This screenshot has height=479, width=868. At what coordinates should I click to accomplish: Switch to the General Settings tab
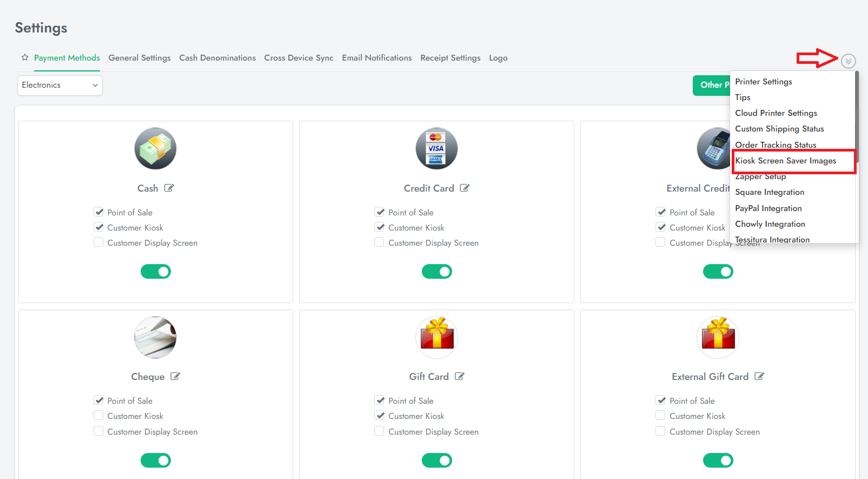tap(140, 58)
